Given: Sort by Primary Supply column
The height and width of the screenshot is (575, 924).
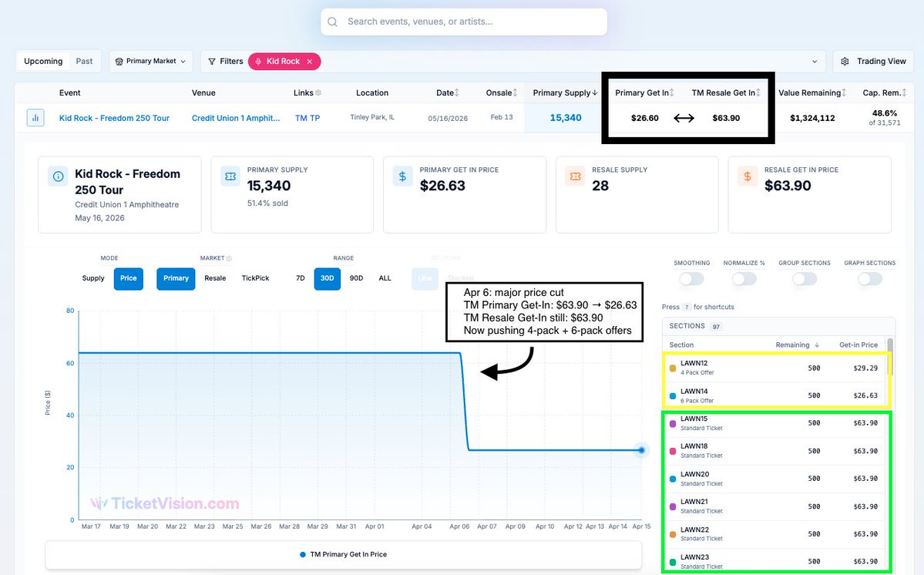Looking at the screenshot, I should pos(565,92).
